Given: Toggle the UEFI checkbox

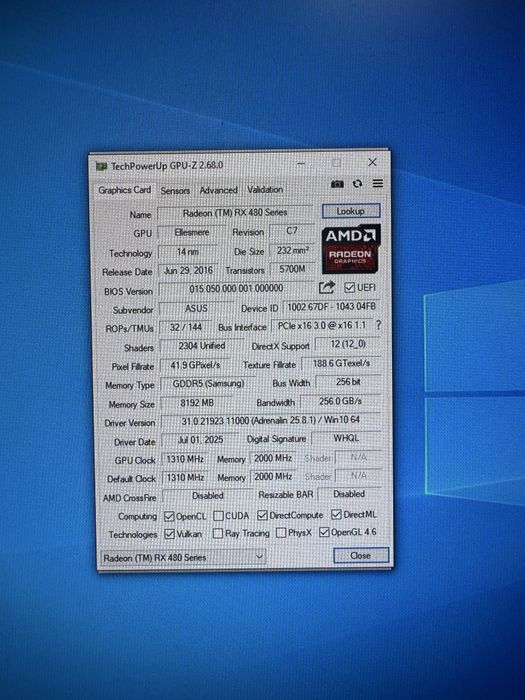Looking at the screenshot, I should coord(350,288).
